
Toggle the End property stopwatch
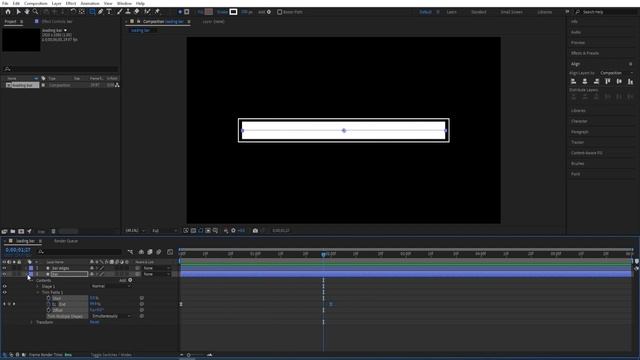(x=49, y=304)
